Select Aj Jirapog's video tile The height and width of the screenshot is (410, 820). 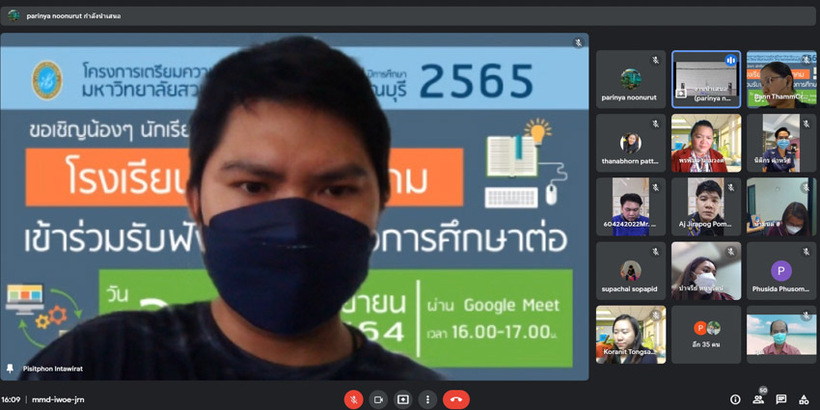[706, 206]
